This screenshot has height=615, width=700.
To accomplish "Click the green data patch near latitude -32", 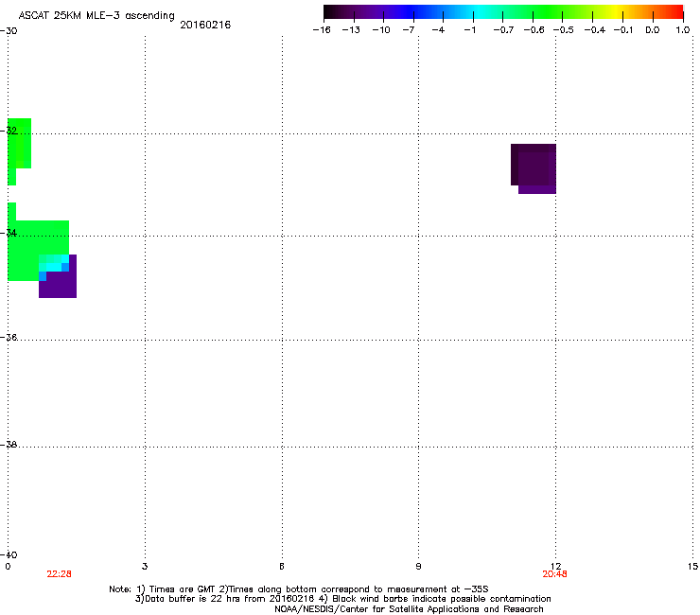I will pos(19,145).
